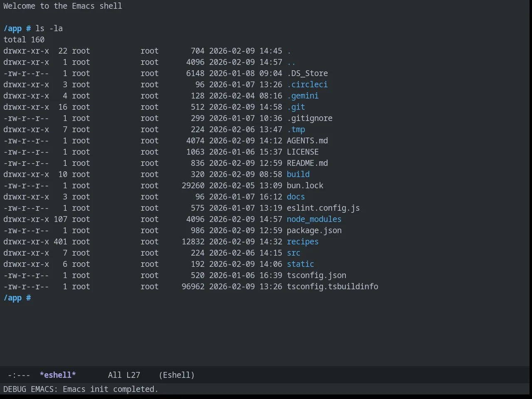Click the README.md file name
The width and height of the screenshot is (532, 399).
pyautogui.click(x=307, y=163)
